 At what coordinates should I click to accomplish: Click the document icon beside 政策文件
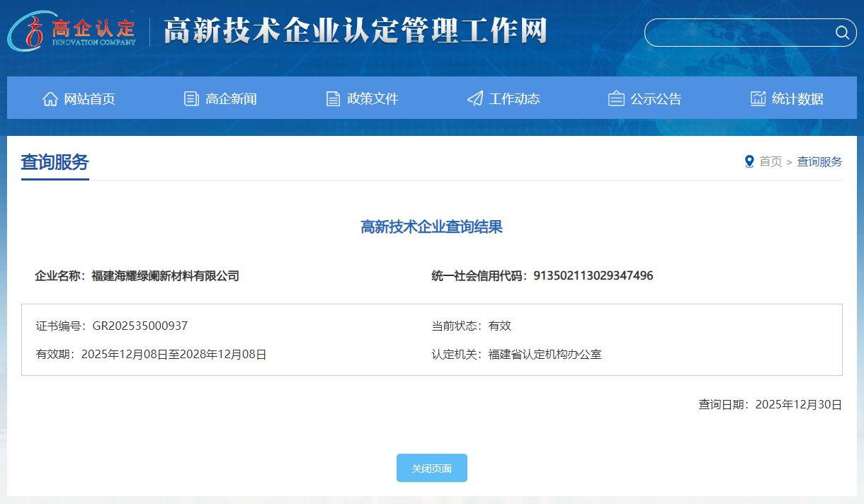coord(333,98)
